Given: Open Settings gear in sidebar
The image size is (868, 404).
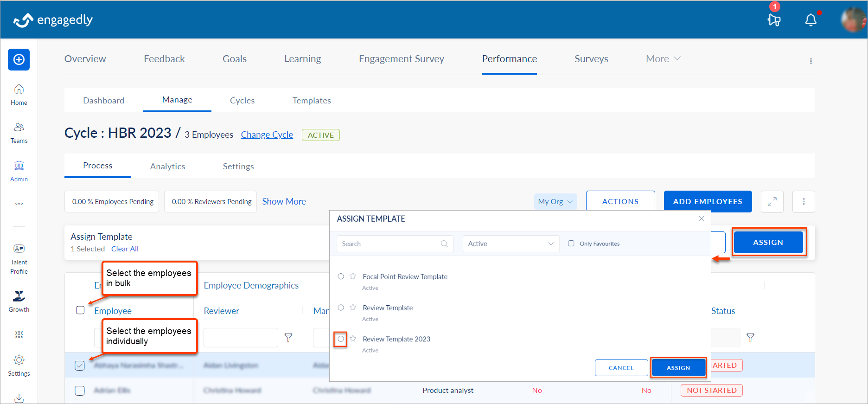Looking at the screenshot, I should [19, 365].
